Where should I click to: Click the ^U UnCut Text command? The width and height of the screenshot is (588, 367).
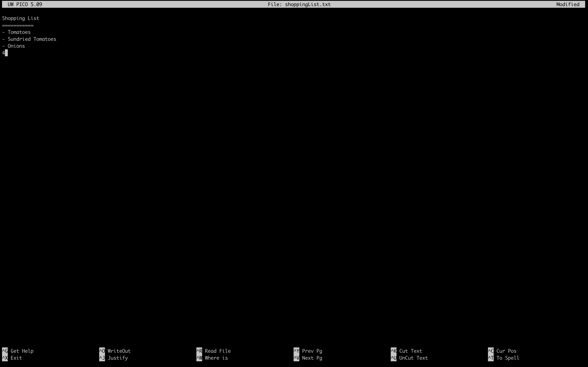[x=409, y=358]
